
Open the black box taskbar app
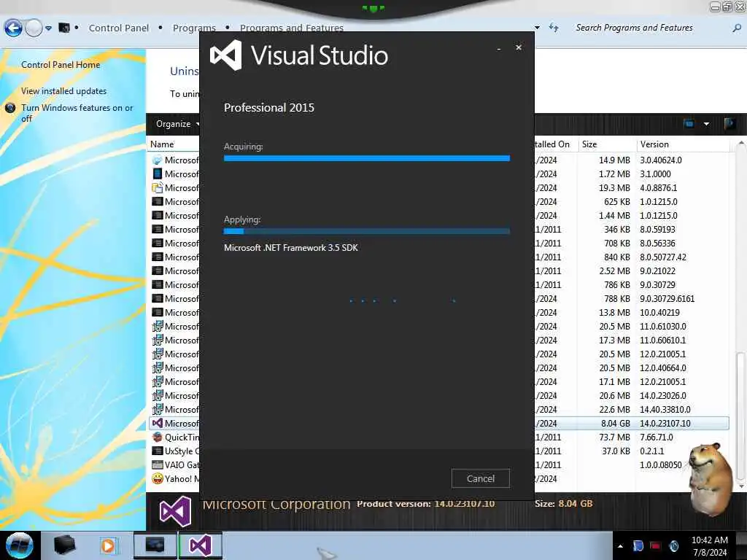(x=64, y=545)
